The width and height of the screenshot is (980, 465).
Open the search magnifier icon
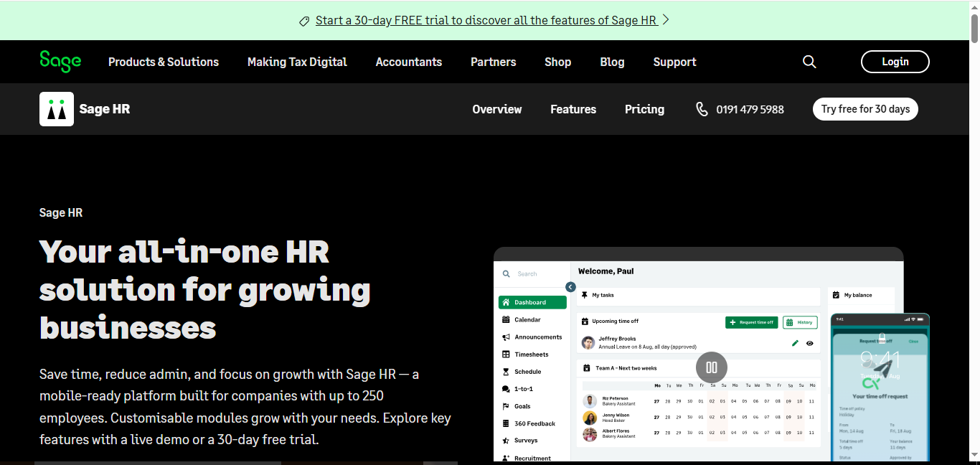pyautogui.click(x=809, y=62)
